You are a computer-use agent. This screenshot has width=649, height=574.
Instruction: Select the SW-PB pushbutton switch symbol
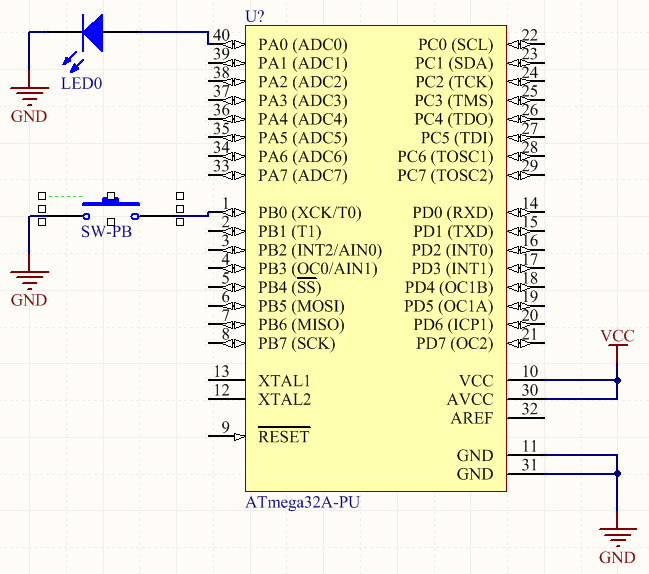tap(111, 208)
